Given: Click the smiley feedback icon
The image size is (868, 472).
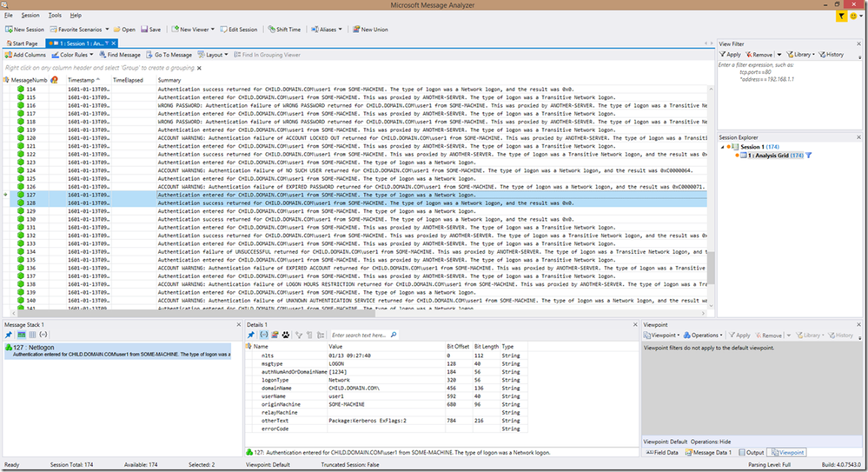Looking at the screenshot, I should 853,16.
